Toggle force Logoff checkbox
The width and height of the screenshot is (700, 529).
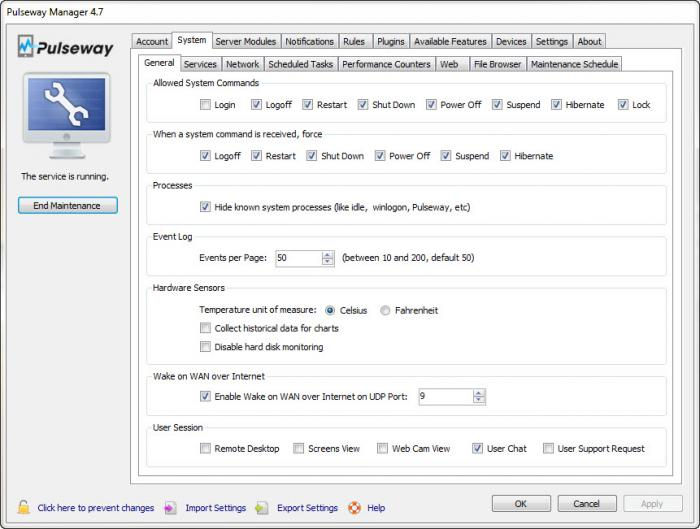click(x=205, y=156)
